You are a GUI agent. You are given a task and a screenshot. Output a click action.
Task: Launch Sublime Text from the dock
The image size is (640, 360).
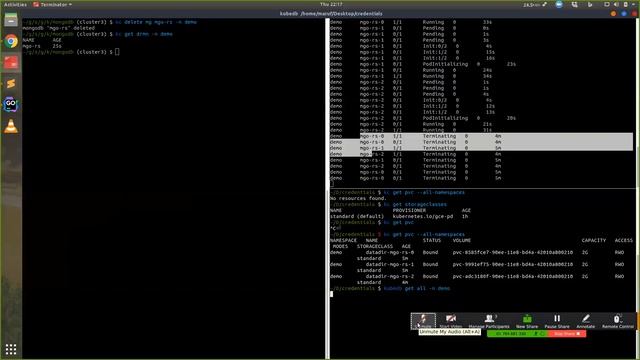pos(11,84)
